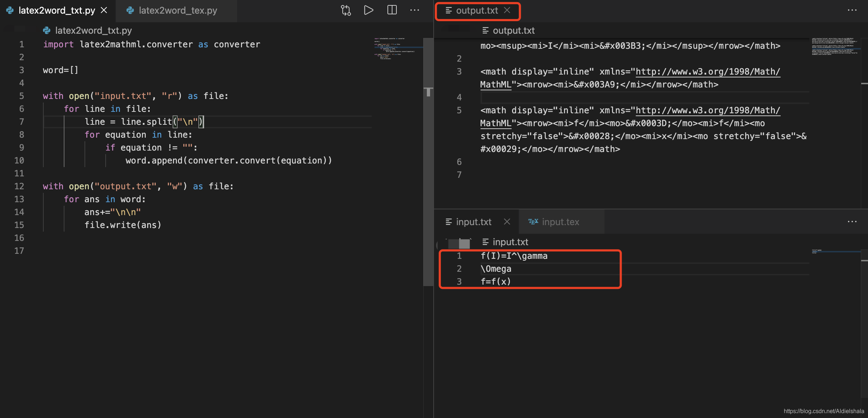Click the latex2word_txt.py breadcrumb
Screen dimensions: 868x418
(93, 30)
